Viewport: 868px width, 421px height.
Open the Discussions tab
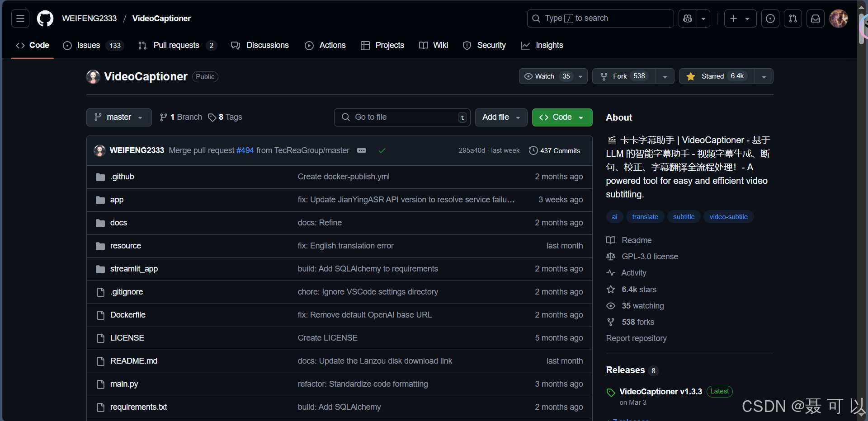point(260,45)
